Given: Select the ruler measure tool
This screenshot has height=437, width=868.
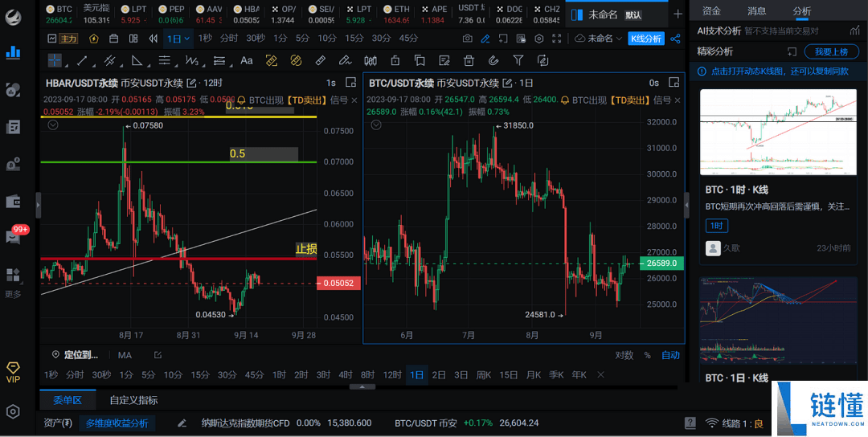Looking at the screenshot, I should coord(320,60).
